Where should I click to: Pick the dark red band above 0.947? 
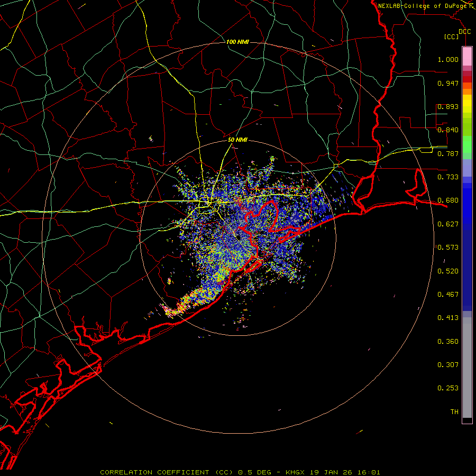[x=467, y=79]
